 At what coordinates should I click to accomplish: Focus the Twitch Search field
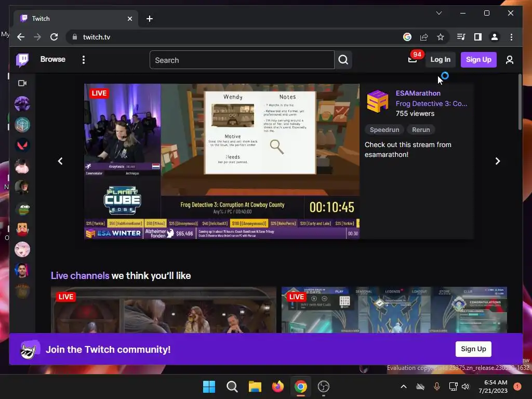(242, 60)
